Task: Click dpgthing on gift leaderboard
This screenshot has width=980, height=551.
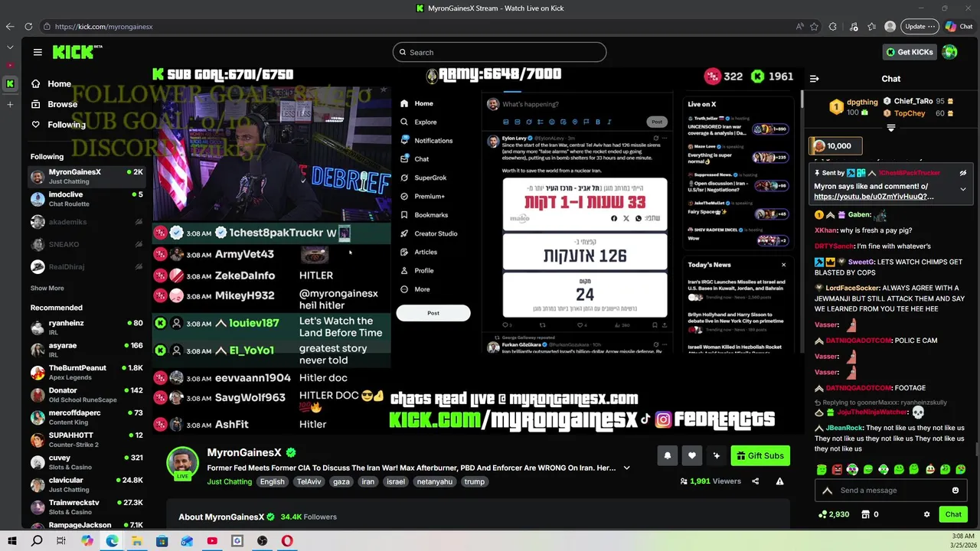Action: pyautogui.click(x=863, y=102)
